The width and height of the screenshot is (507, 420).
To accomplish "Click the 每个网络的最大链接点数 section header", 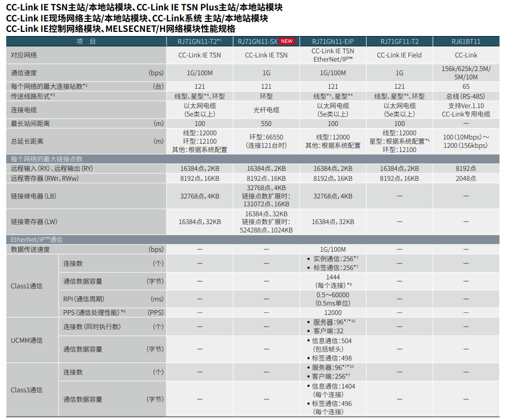I will (253, 159).
